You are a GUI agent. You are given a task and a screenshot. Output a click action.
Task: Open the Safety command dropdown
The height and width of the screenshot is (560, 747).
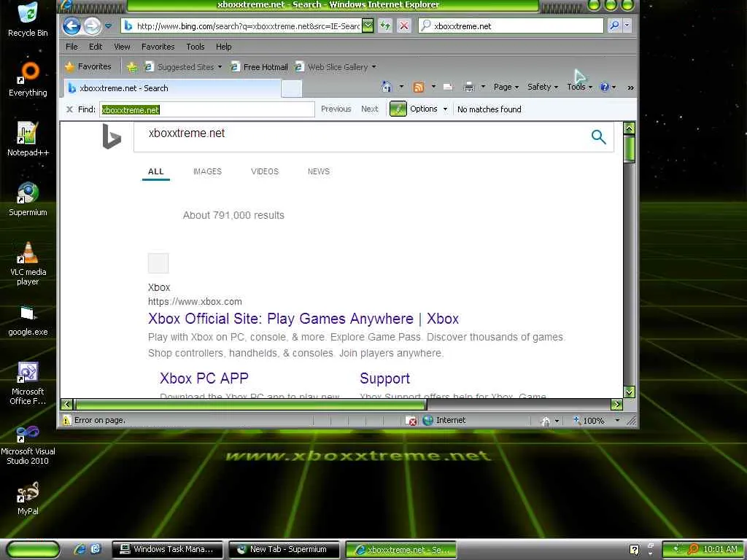(543, 87)
